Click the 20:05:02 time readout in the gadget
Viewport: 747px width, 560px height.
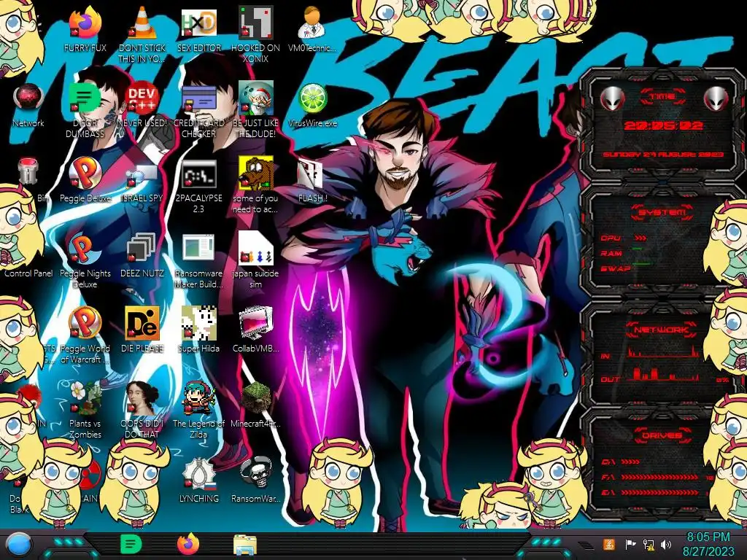coord(663,125)
